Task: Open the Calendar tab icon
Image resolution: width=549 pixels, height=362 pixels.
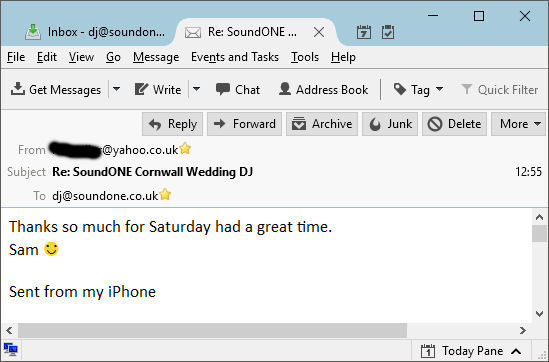Action: [x=364, y=32]
